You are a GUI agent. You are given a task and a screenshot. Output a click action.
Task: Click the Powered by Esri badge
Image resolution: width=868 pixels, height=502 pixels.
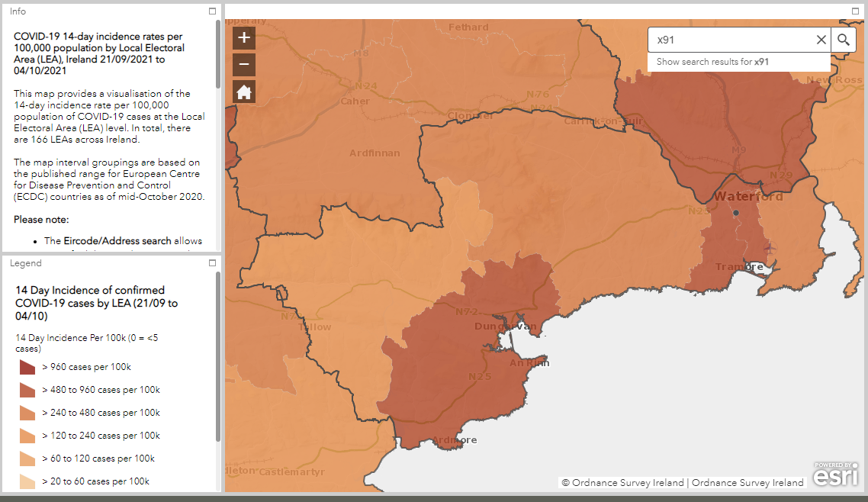pos(836,471)
